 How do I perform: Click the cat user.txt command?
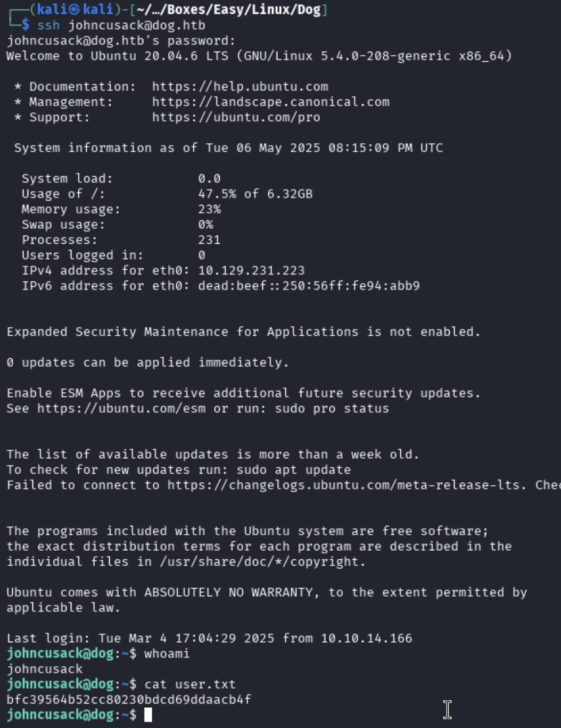(x=190, y=684)
